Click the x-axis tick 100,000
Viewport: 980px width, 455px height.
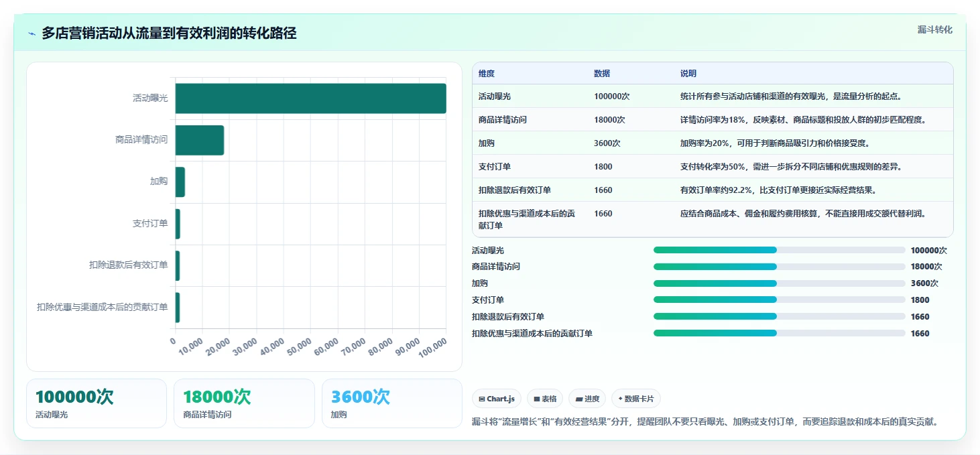click(x=433, y=347)
